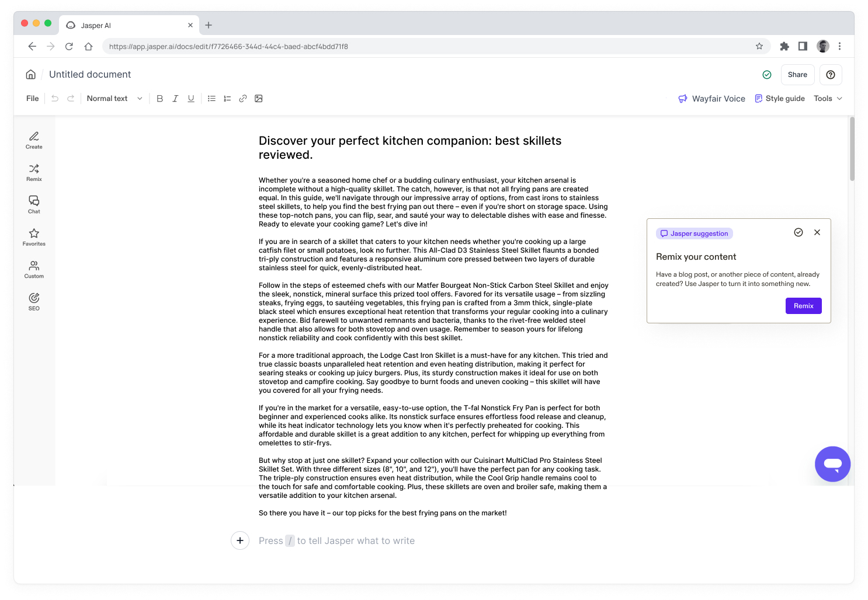
Task: Click the vertical page scrollbar
Action: [852, 149]
